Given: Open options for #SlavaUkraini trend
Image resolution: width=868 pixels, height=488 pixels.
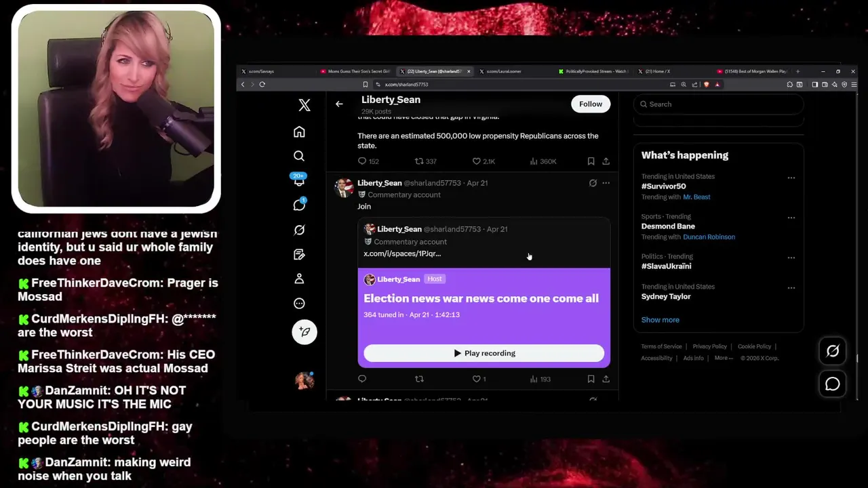Looking at the screenshot, I should (x=791, y=258).
